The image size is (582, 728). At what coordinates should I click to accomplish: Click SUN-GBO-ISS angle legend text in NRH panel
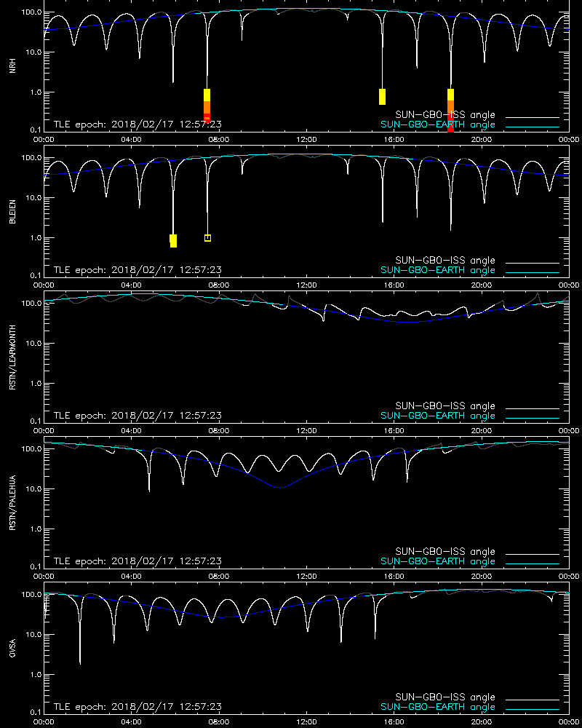tap(445, 115)
